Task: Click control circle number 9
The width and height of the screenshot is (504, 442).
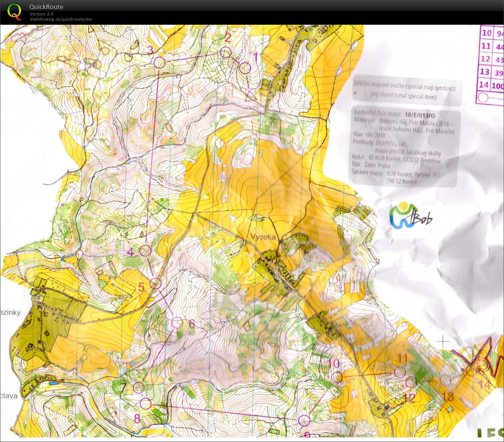Action: pyautogui.click(x=304, y=421)
